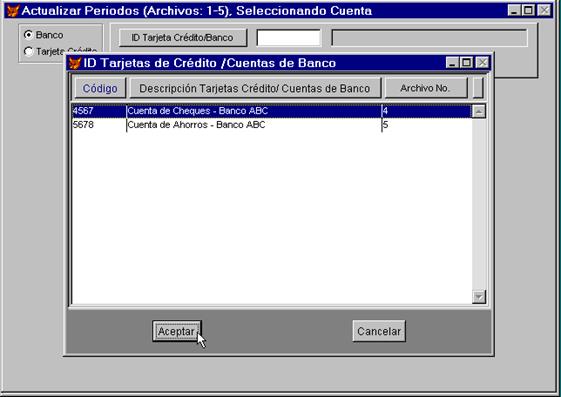This screenshot has height=397, width=561.
Task: Click the narrow blank column header after Archivo No.
Action: (478, 88)
